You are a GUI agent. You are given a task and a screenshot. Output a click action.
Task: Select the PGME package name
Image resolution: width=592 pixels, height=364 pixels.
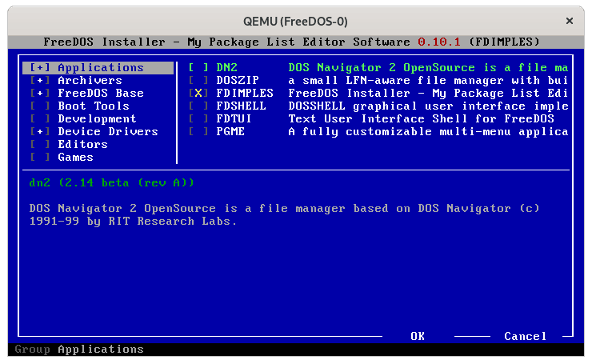(x=230, y=132)
